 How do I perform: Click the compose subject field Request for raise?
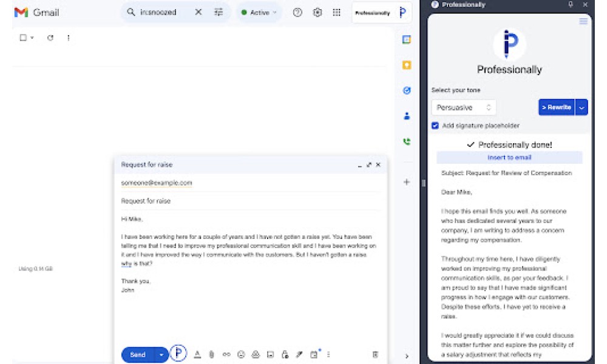[x=249, y=201]
